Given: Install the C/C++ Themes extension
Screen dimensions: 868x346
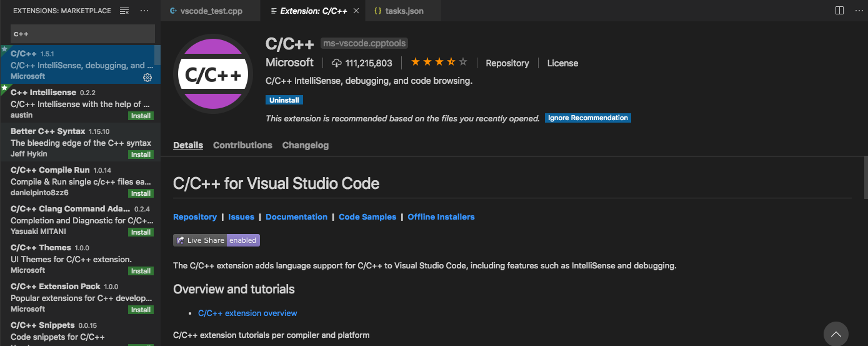Looking at the screenshot, I should pos(141,271).
